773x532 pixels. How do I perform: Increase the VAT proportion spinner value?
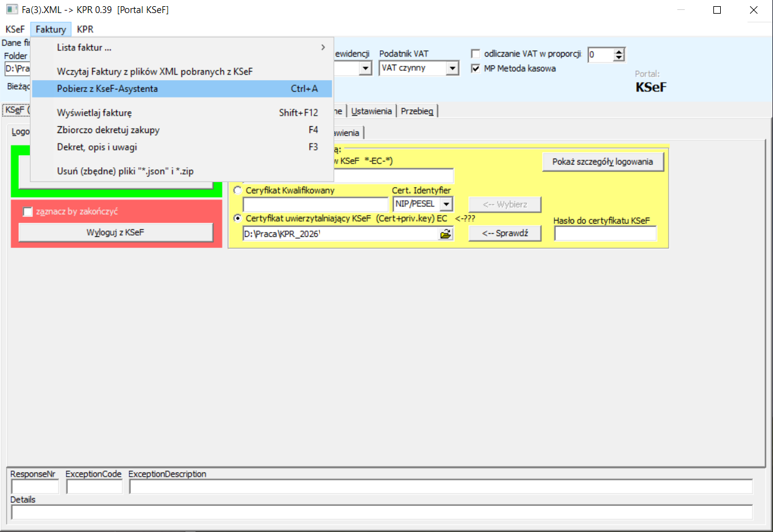[618, 52]
